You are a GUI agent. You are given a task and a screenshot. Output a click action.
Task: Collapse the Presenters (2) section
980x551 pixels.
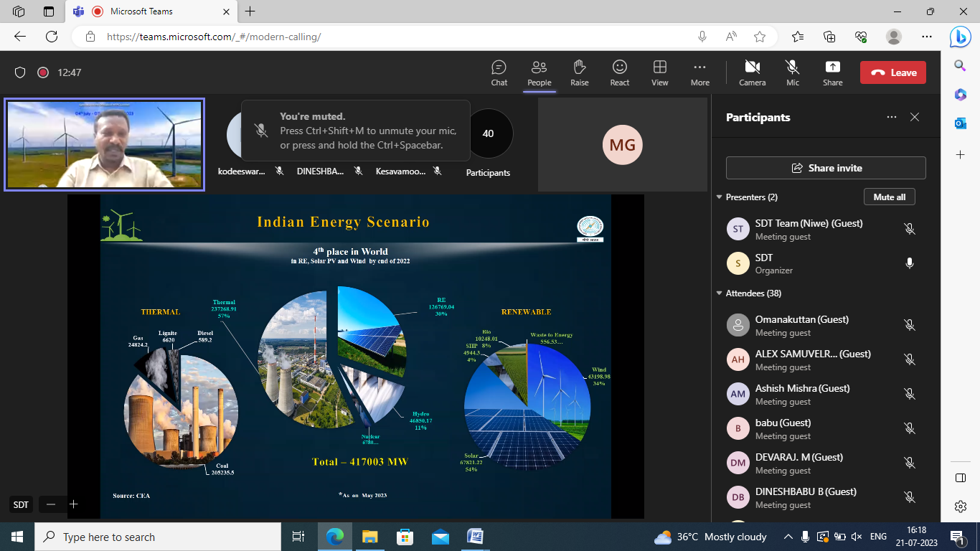pos(720,197)
